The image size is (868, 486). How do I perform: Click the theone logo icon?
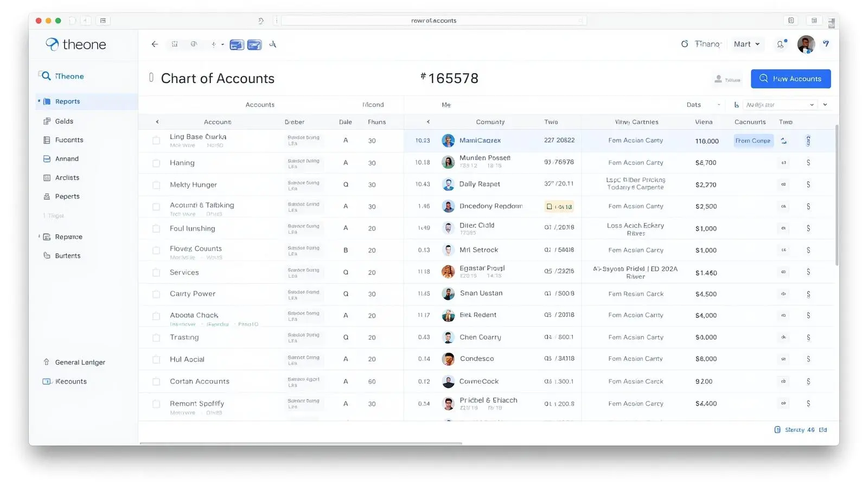52,44
